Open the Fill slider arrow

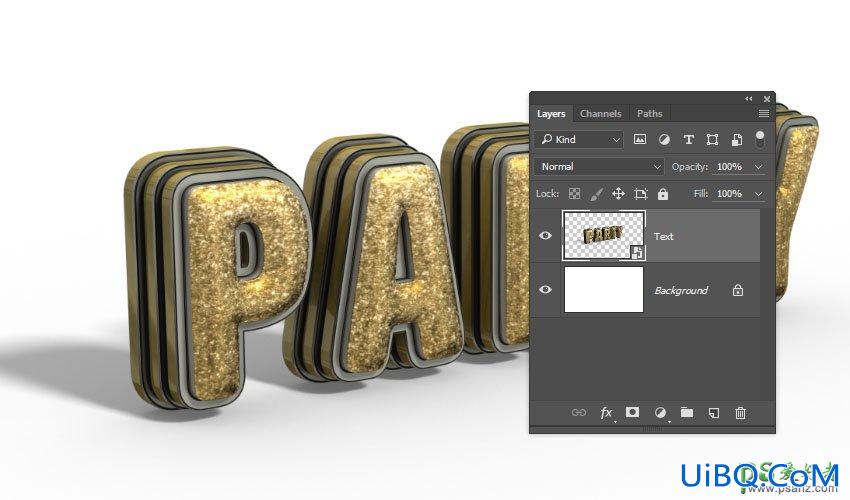point(758,194)
